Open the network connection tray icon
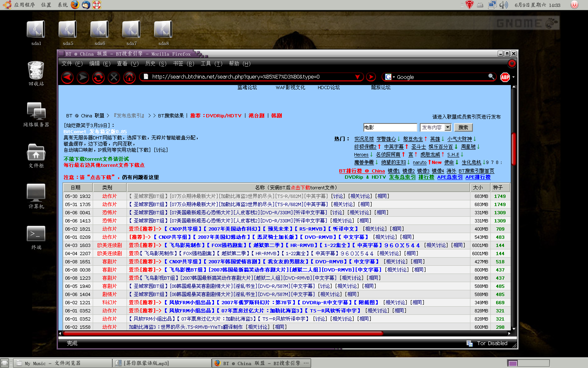The image size is (588, 368). click(492, 5)
